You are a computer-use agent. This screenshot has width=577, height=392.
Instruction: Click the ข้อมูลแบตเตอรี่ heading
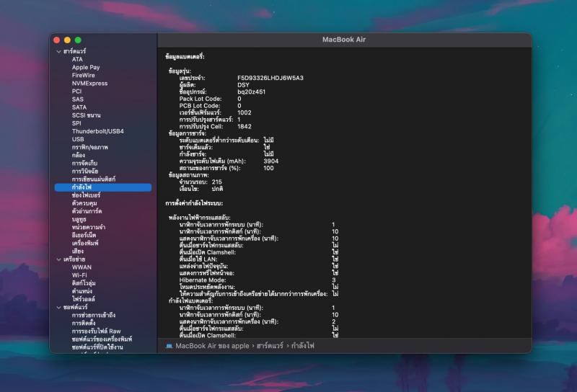click(x=185, y=57)
